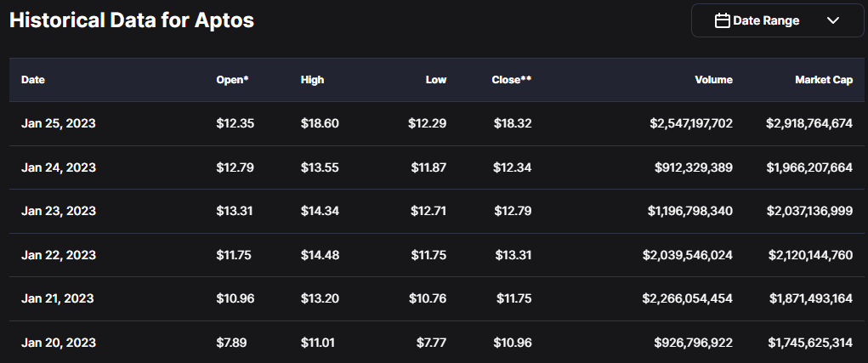
Task: Click the Open* column header
Action: [232, 80]
